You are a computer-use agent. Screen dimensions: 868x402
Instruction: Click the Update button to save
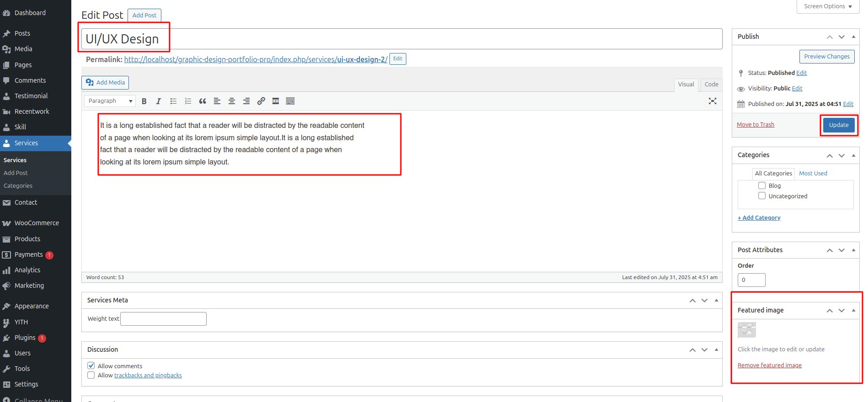point(838,125)
